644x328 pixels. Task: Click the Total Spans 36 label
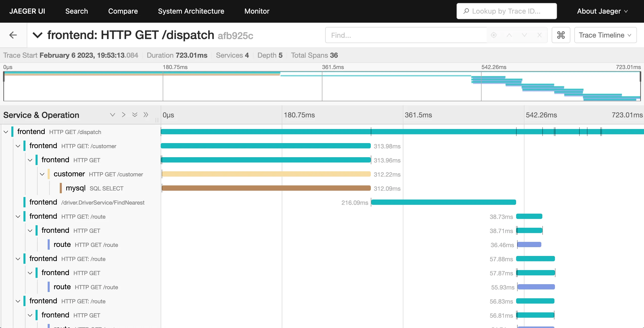314,55
